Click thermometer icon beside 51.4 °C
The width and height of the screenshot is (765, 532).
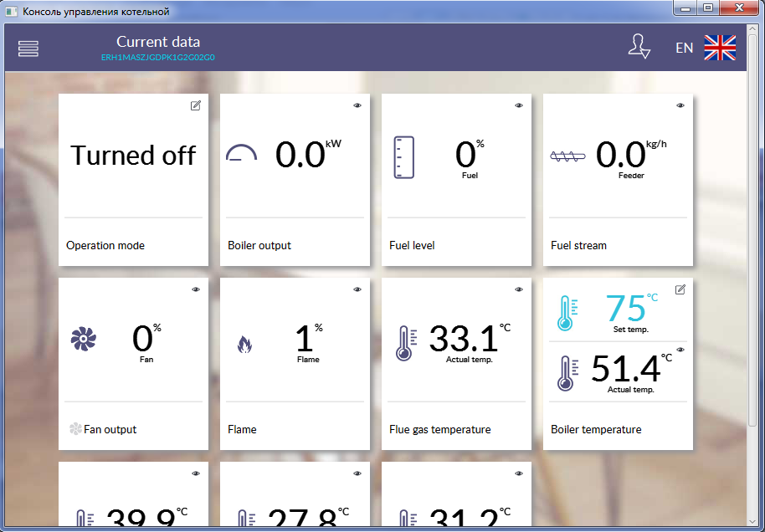(567, 373)
